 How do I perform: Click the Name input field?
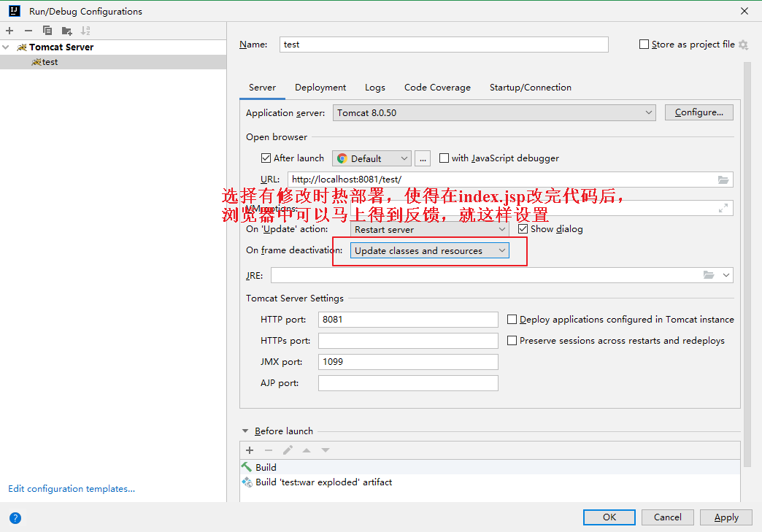(445, 45)
